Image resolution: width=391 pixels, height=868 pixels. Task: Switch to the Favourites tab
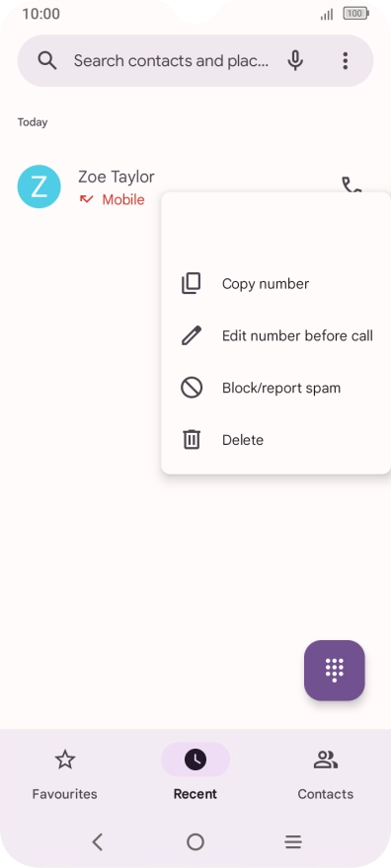click(65, 774)
